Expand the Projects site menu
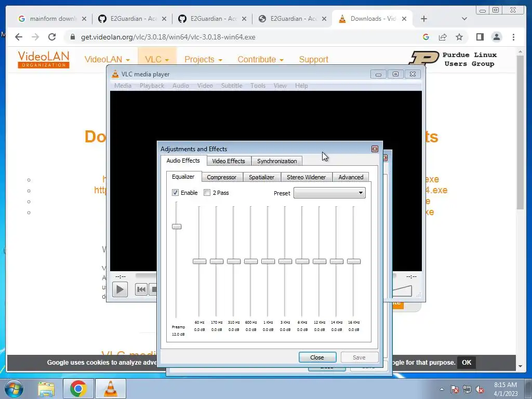The image size is (532, 399). tap(203, 59)
